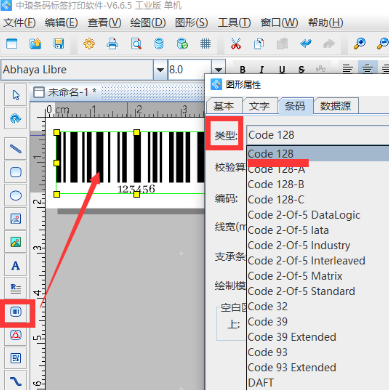Select the 未命名-1 document tab
389x390 pixels.
(x=66, y=92)
